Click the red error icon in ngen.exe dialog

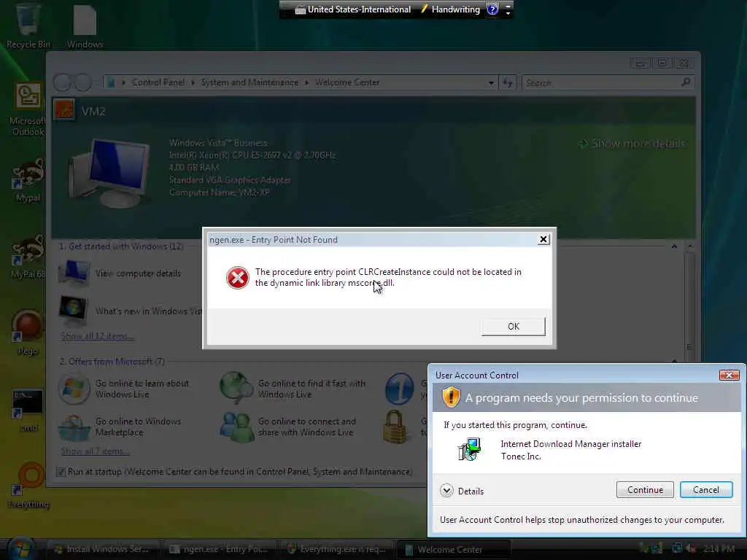[237, 278]
